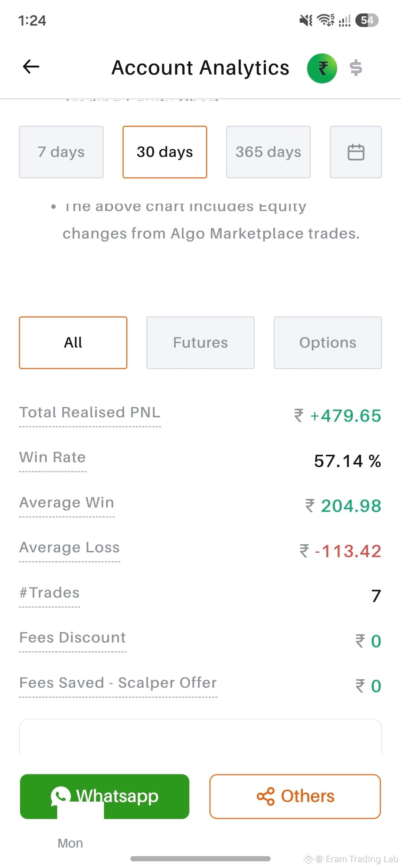Tap the back arrow icon
Viewport: 401px width, 868px height.
tap(31, 67)
